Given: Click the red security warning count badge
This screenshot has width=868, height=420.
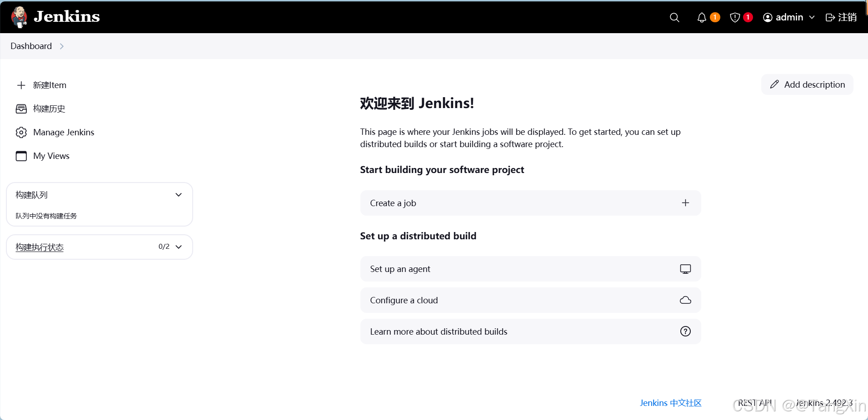Looking at the screenshot, I should pyautogui.click(x=748, y=17).
